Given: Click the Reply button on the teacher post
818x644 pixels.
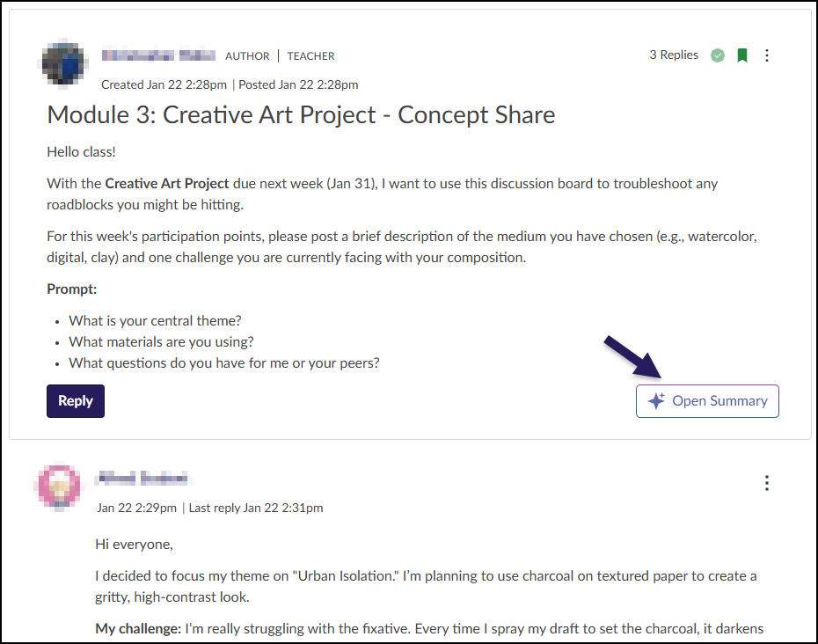Looking at the screenshot, I should point(75,400).
